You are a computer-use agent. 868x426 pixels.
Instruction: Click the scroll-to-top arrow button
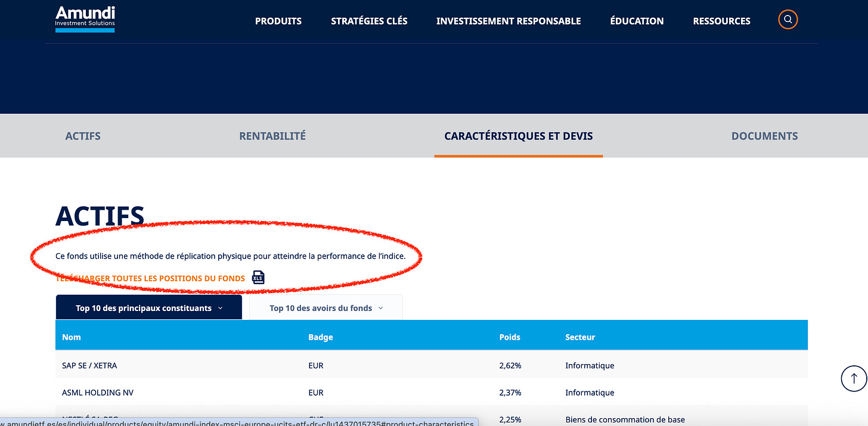854,378
